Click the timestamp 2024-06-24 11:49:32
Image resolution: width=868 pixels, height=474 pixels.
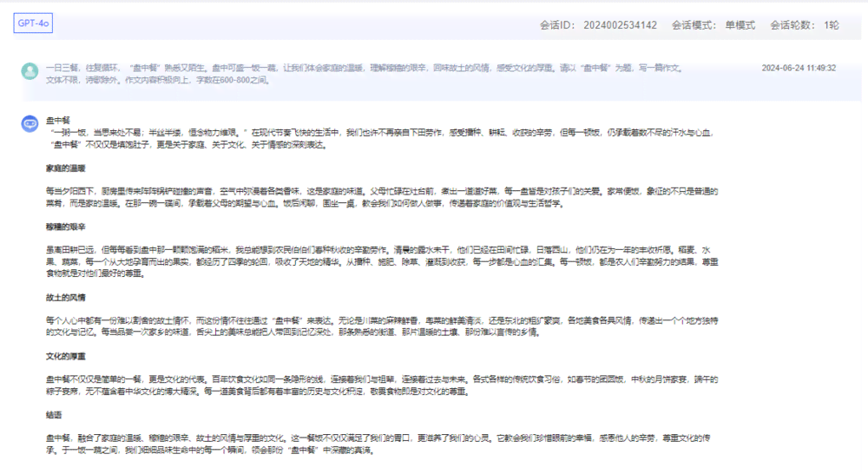799,68
